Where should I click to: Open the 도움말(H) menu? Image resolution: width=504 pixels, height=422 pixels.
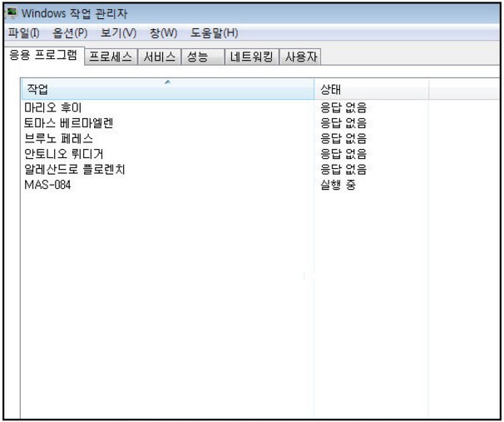pos(215,32)
